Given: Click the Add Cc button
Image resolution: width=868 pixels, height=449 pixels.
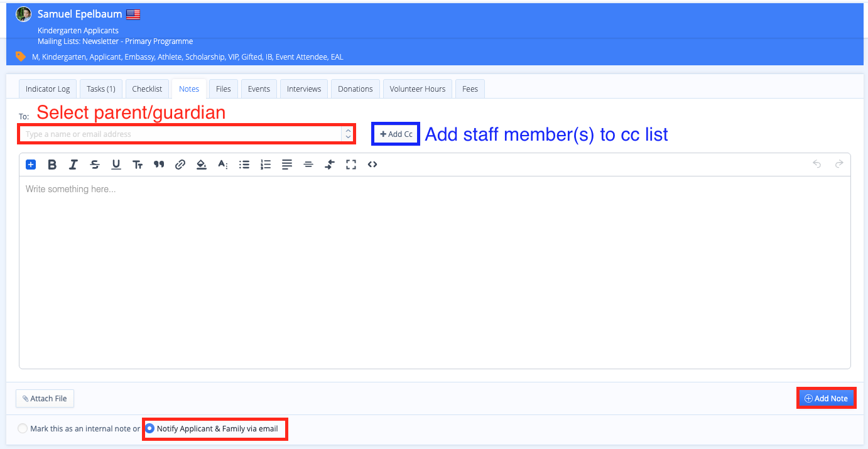Looking at the screenshot, I should pyautogui.click(x=396, y=134).
